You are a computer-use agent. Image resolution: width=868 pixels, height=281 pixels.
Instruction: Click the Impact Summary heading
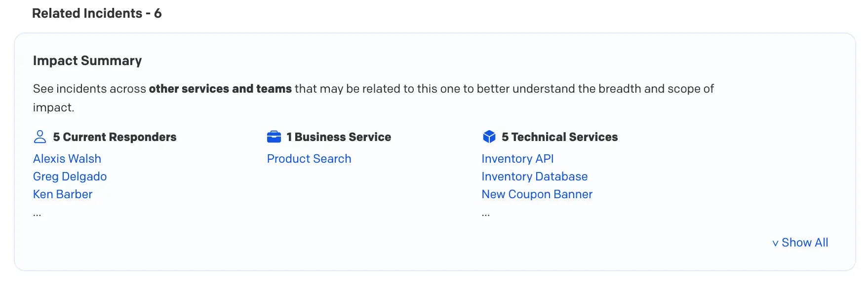[87, 61]
